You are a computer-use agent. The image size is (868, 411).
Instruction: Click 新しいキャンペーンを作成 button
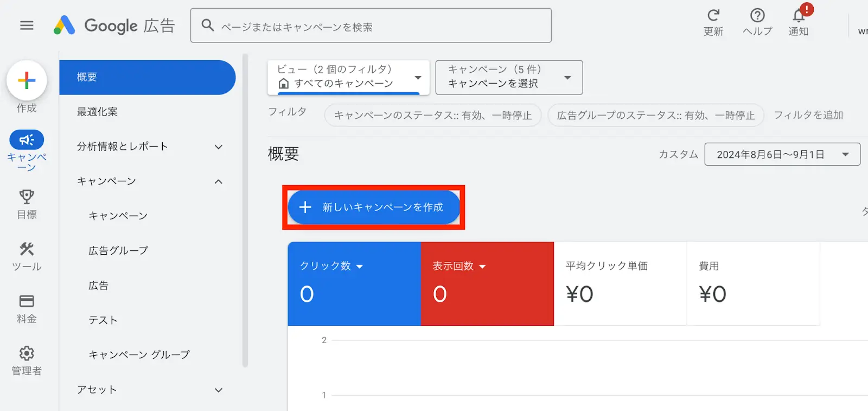point(374,207)
